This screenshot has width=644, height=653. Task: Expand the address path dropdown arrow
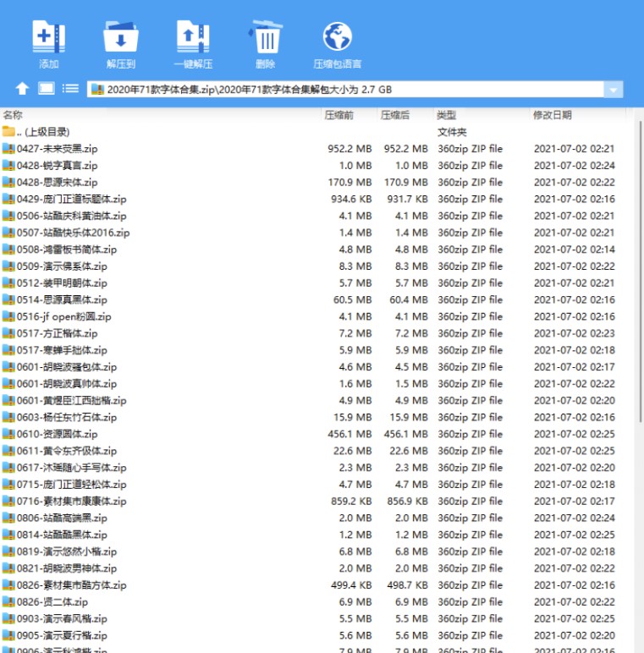point(614,90)
